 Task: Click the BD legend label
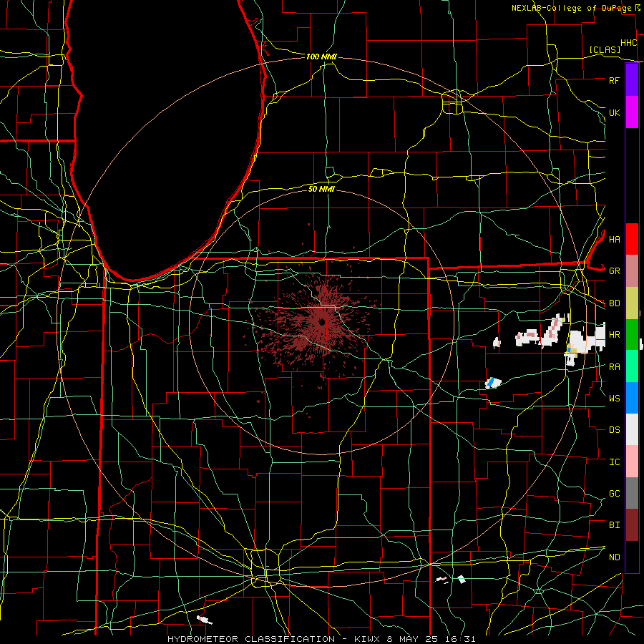(614, 303)
